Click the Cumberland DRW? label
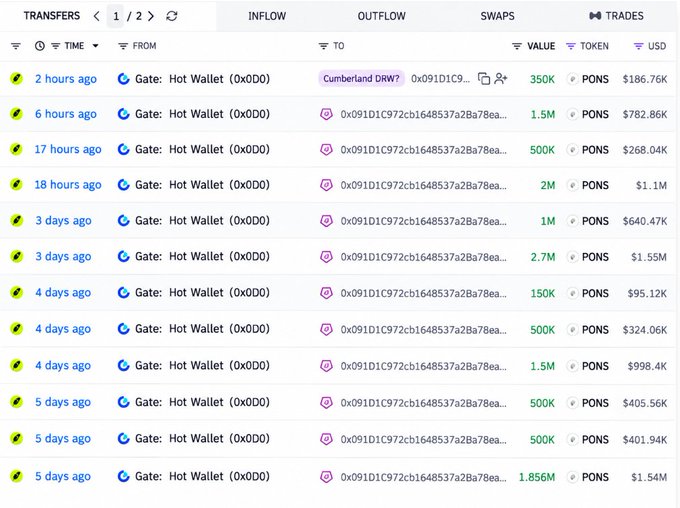Viewport: 680px width, 508px height. point(361,79)
